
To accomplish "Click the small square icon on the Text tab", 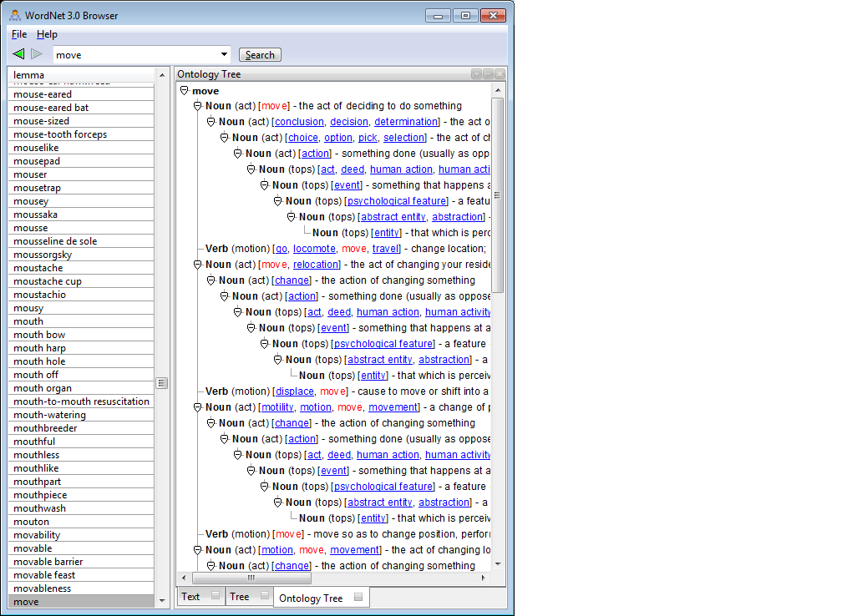I will click(216, 595).
